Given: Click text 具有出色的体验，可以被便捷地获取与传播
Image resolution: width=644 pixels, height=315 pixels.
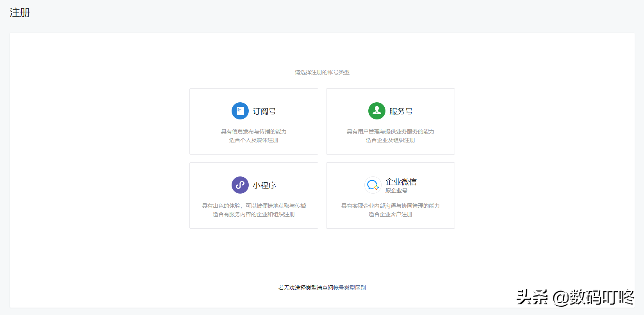Looking at the screenshot, I should click(x=254, y=206).
